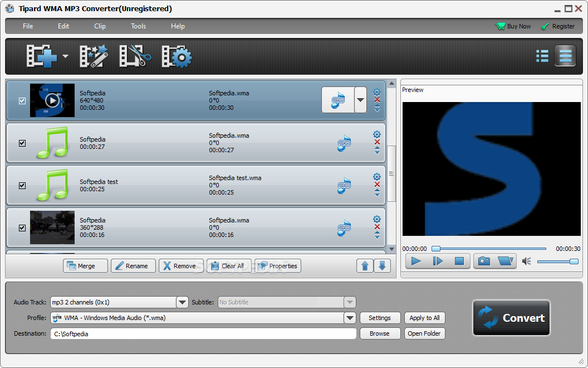The image size is (588, 368).
Task: Step forward one frame in preview
Action: 438,261
